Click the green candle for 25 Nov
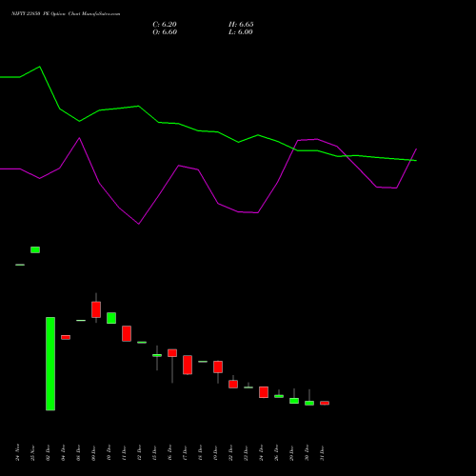Viewport: 476px width, 476px height. (x=35, y=249)
